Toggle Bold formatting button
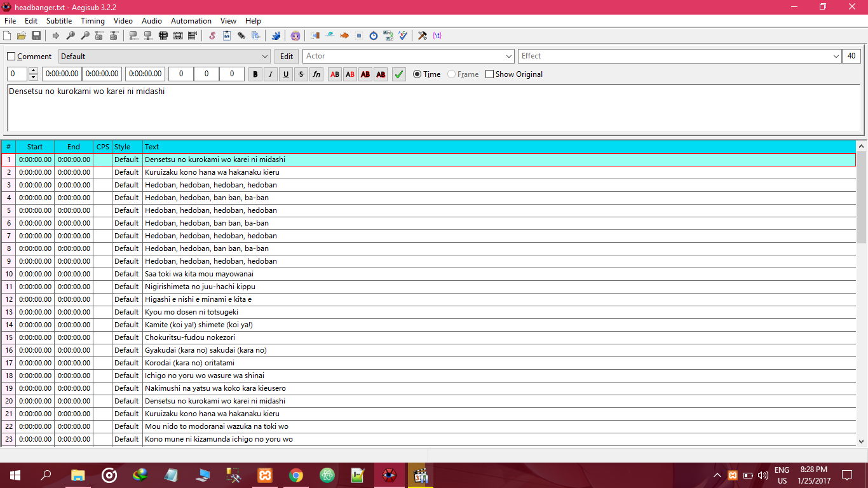This screenshot has width=868, height=488. coord(255,74)
